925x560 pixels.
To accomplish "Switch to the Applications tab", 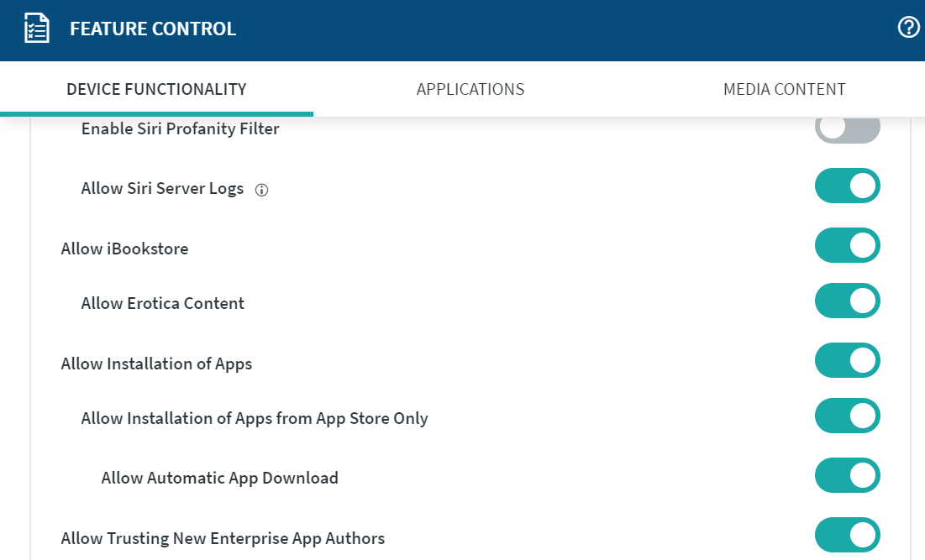I will 470,89.
